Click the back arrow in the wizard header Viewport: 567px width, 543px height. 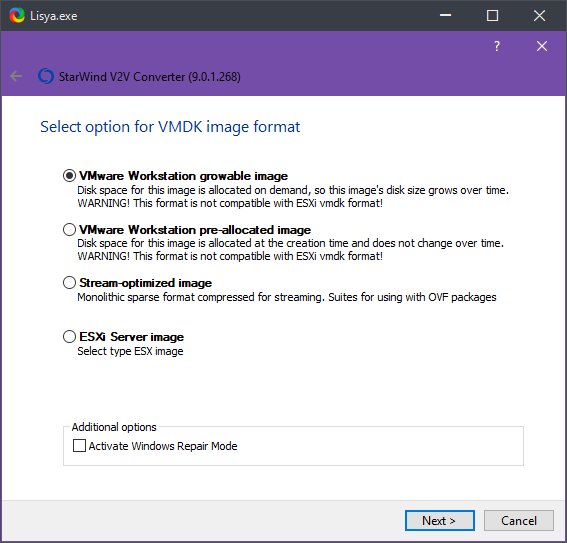coord(16,76)
